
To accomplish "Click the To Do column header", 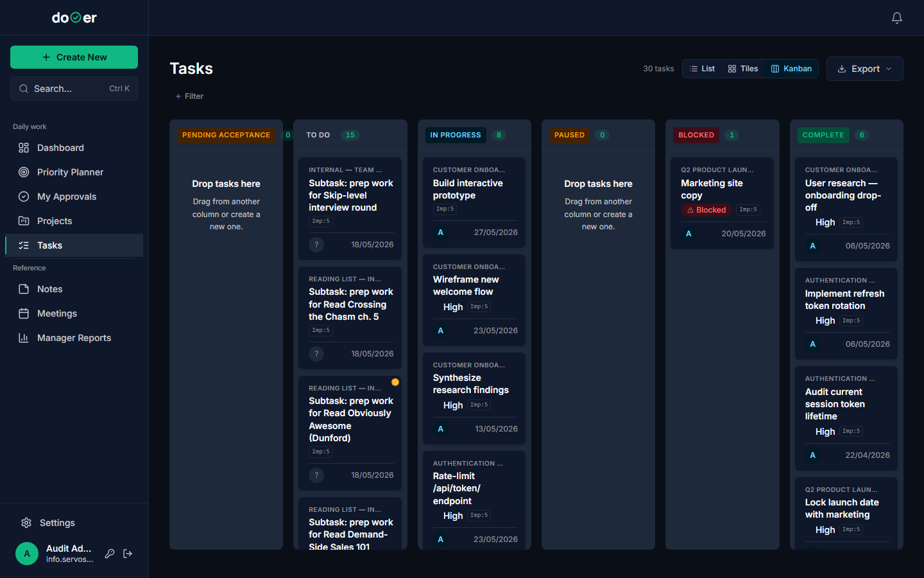I will (318, 135).
